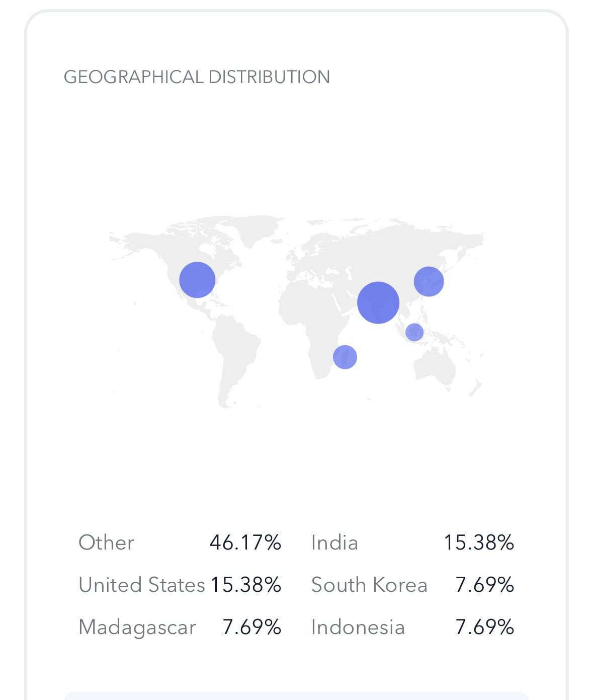Click United States' 15.38% percentage value
The height and width of the screenshot is (700, 593).
(x=246, y=585)
